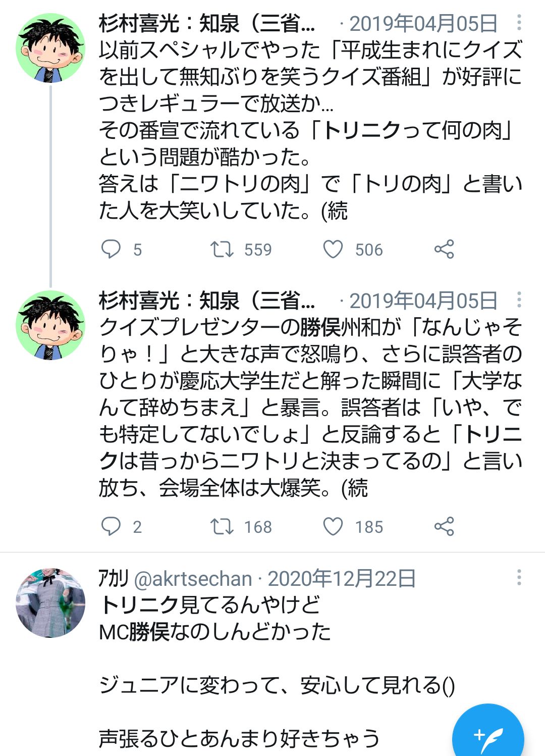Share the first tweet about トリニク quiz
This screenshot has height=756, width=545.
pyautogui.click(x=444, y=249)
